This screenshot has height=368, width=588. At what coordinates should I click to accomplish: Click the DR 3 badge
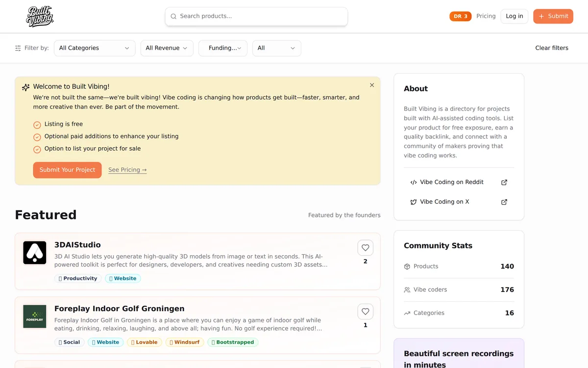pos(461,16)
